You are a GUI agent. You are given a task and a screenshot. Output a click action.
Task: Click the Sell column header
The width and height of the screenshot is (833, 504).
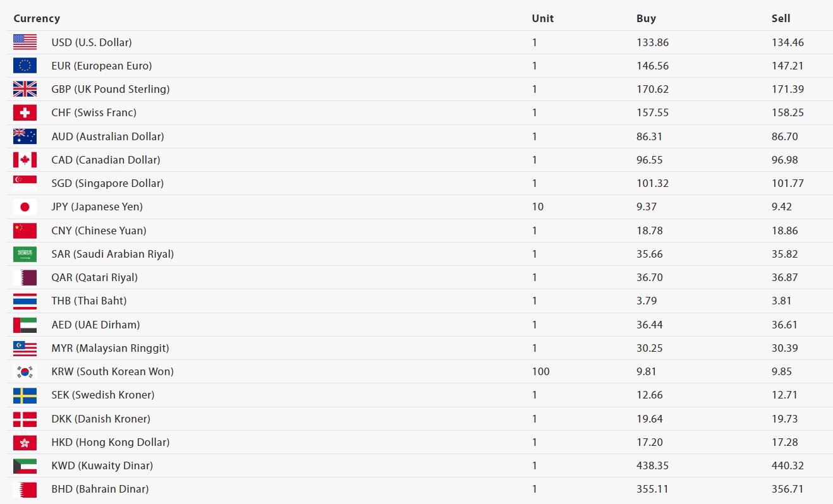click(x=781, y=18)
